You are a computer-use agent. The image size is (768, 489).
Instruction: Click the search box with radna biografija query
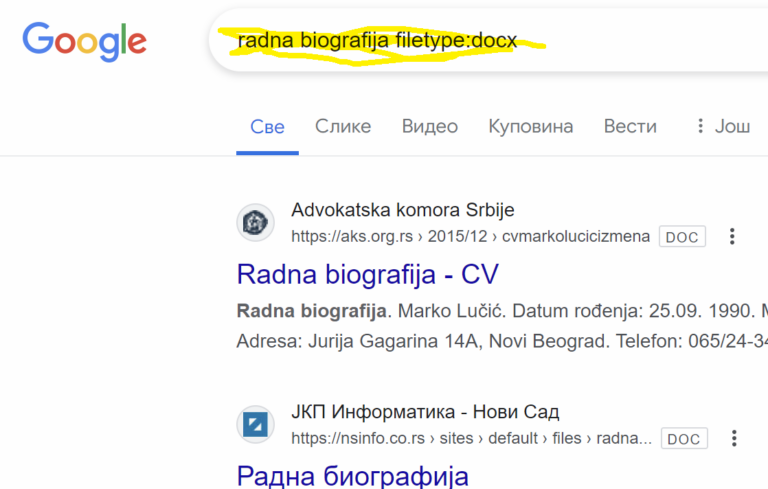coord(488,40)
